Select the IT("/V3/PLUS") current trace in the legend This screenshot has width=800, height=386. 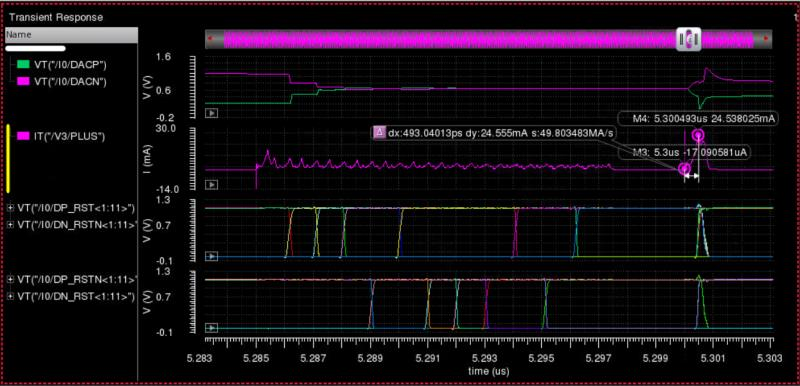coord(61,136)
